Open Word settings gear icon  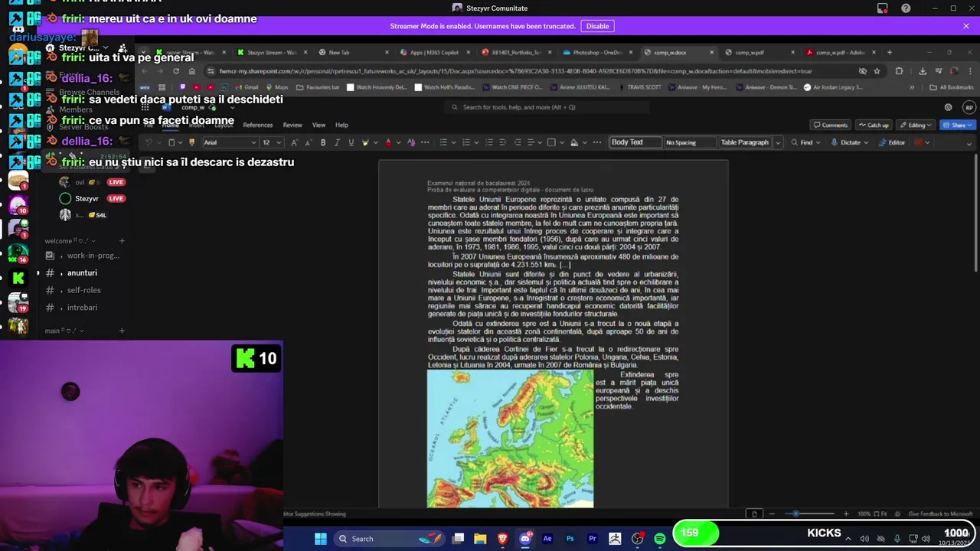pyautogui.click(x=948, y=107)
